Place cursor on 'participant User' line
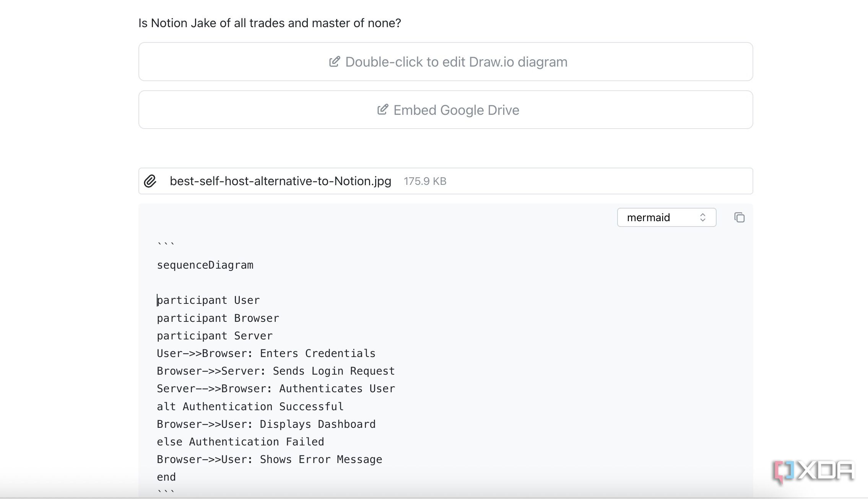Viewport: 868px width, 499px height. (x=208, y=300)
